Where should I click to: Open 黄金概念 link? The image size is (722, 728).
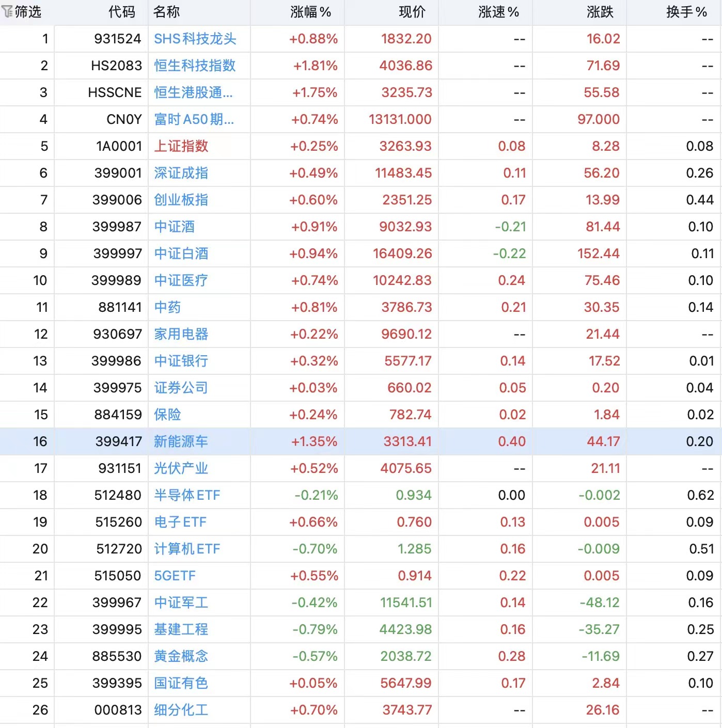[181, 656]
